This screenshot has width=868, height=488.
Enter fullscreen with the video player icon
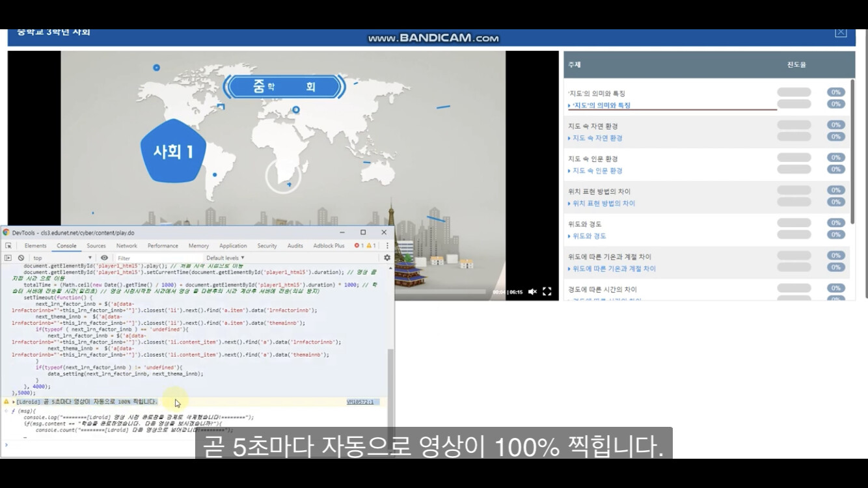click(x=547, y=291)
